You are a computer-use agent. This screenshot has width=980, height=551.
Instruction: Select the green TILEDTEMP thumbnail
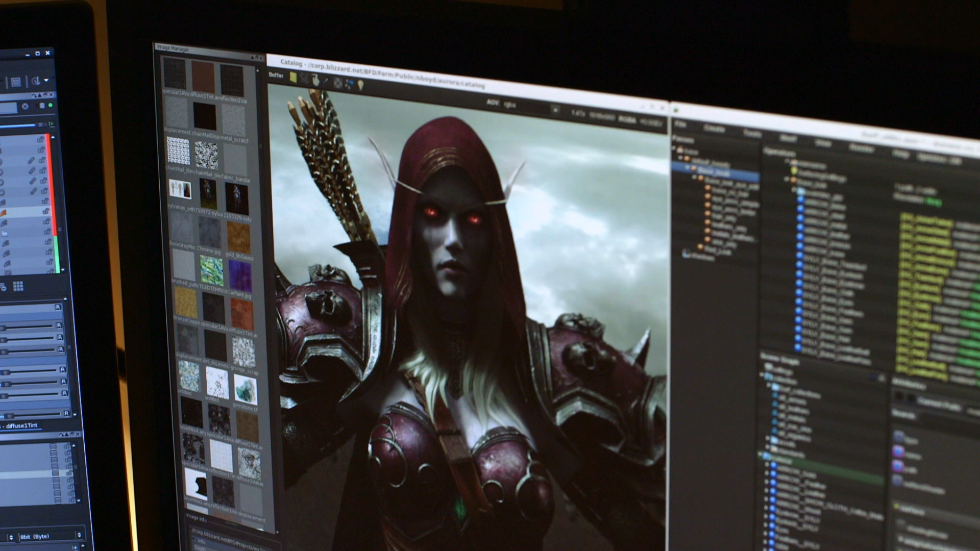point(211,270)
